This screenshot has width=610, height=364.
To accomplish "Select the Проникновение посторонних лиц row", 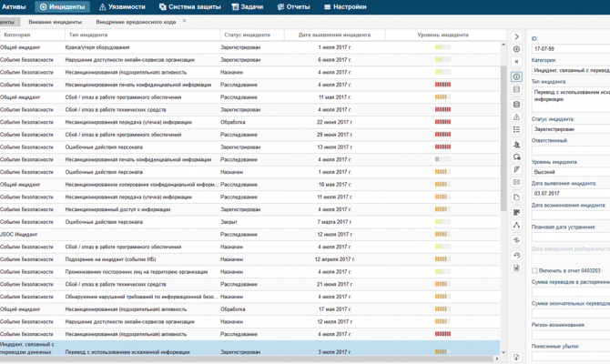I will [250, 271].
